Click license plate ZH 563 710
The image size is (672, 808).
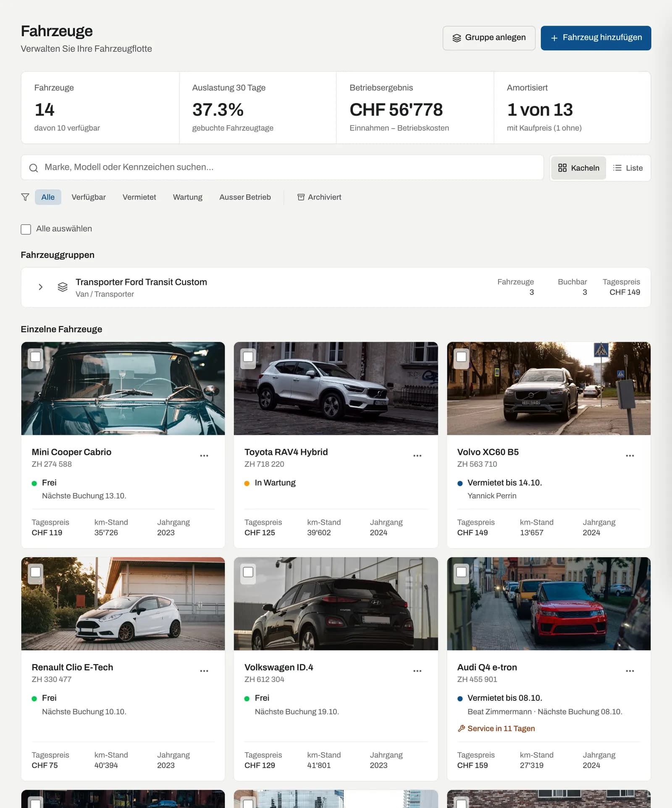pyautogui.click(x=477, y=464)
